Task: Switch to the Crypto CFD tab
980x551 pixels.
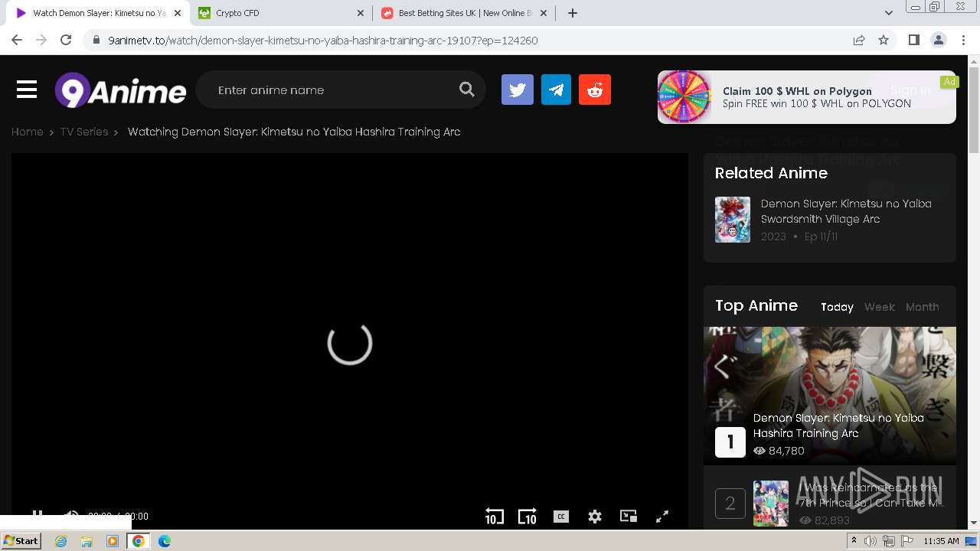Action: click(282, 13)
